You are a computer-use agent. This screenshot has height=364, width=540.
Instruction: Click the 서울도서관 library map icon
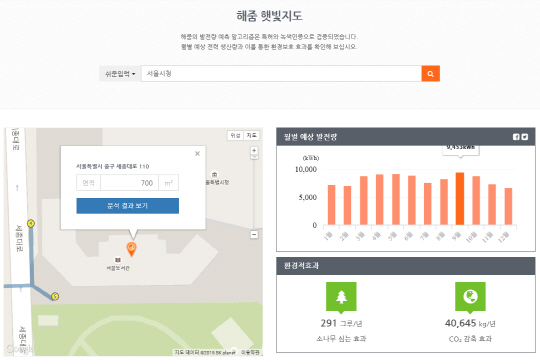coord(118,259)
